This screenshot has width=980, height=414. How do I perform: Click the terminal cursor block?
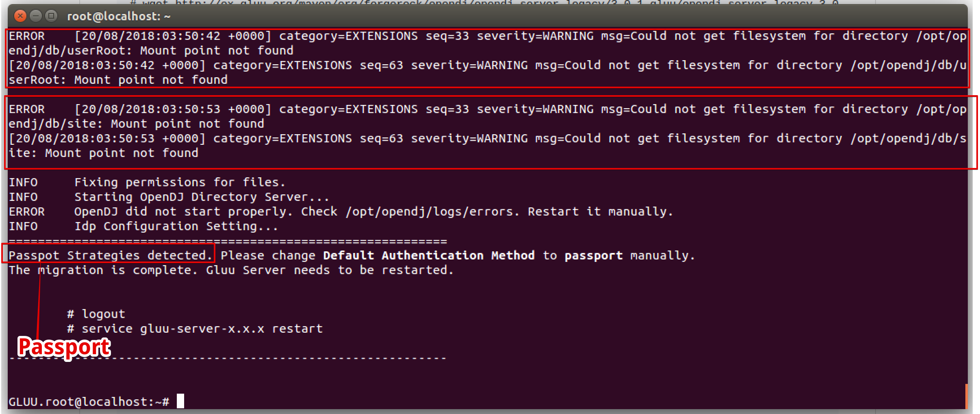pos(180,402)
